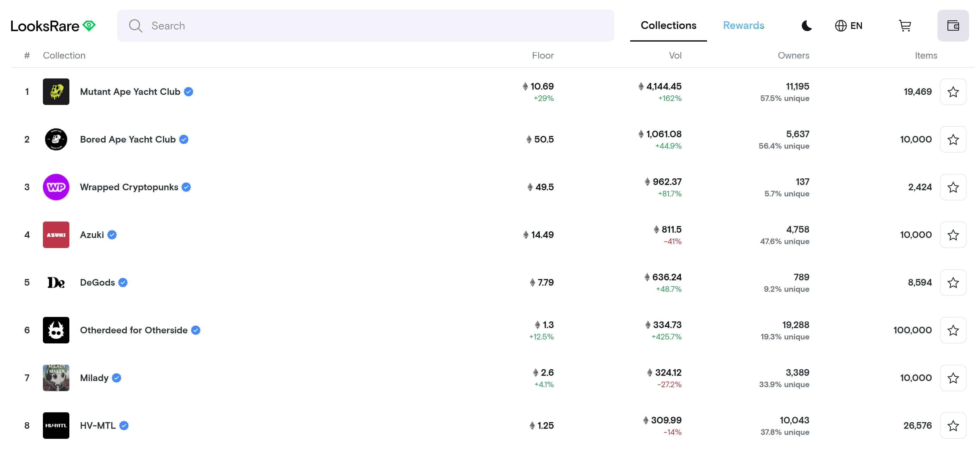
Task: Click the search magnifier icon
Action: point(135,26)
